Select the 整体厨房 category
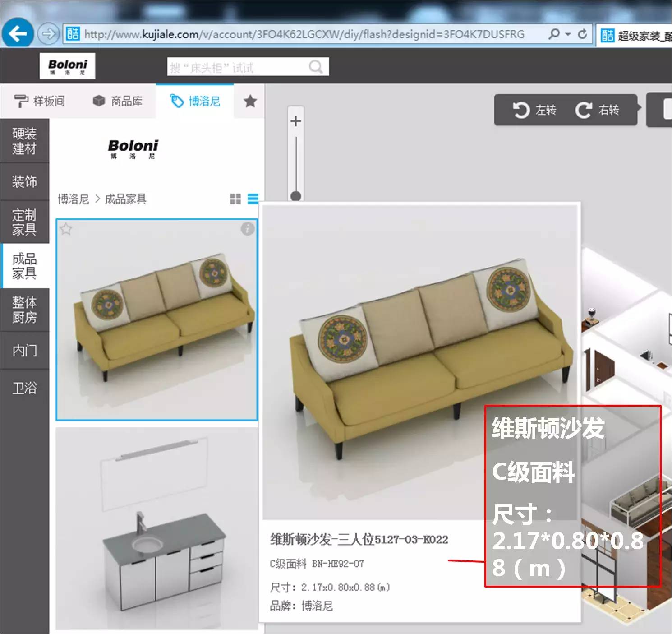This screenshot has height=634, width=672. coord(24,310)
